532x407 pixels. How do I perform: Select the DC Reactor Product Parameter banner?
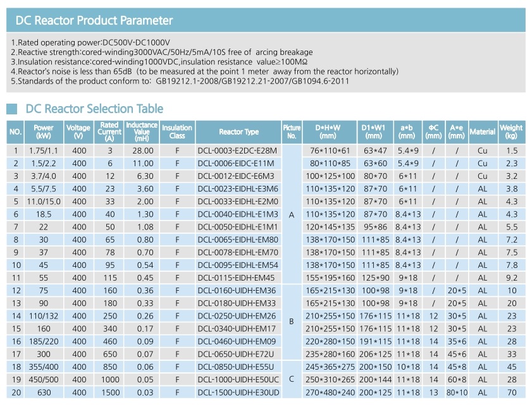click(x=266, y=20)
